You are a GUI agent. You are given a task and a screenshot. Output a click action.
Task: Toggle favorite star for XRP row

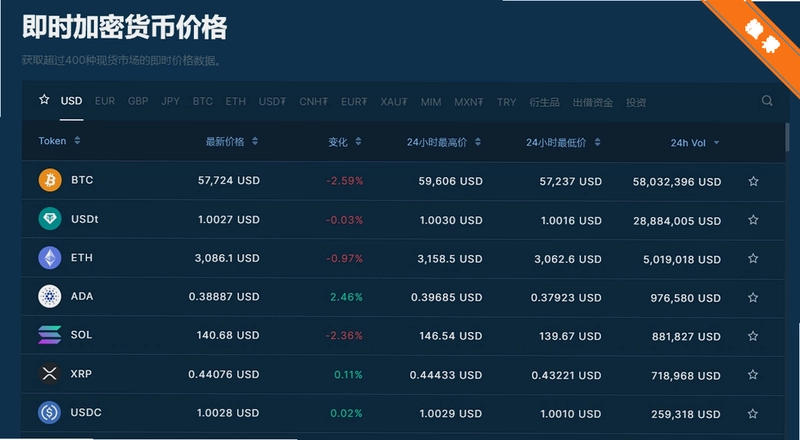753,375
